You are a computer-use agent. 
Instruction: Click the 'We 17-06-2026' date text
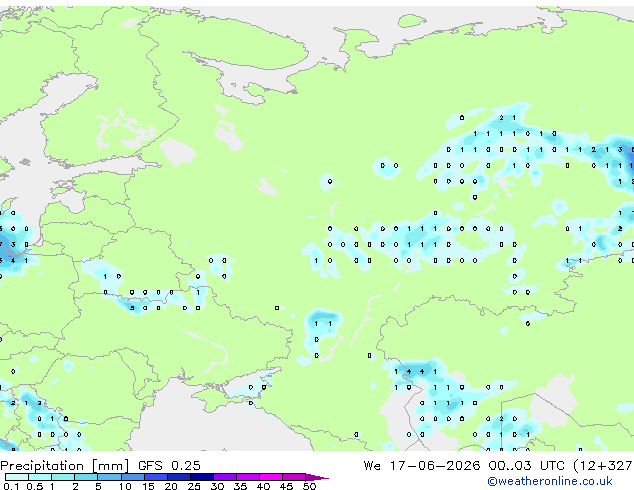422,466
